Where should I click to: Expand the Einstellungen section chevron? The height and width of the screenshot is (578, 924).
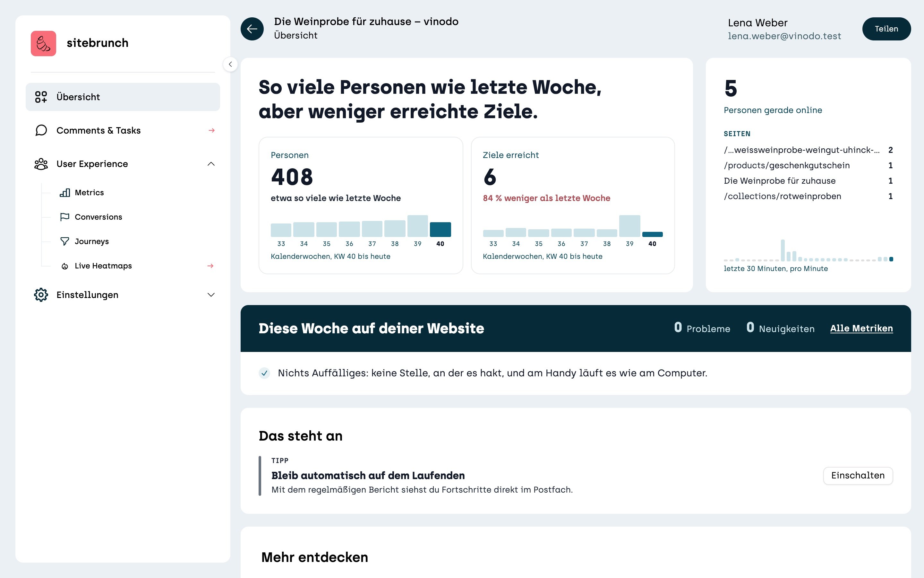211,295
